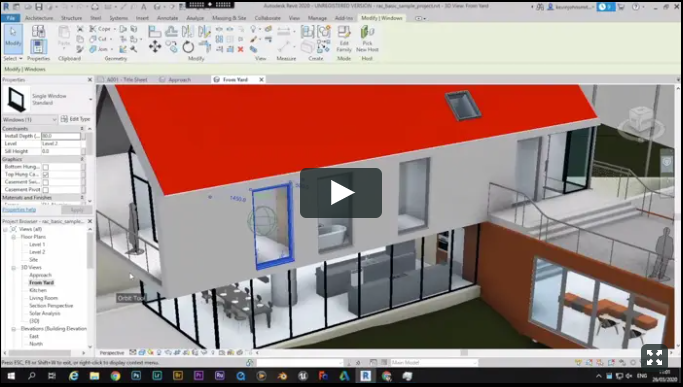Screen dimensions: 683x387
Task: Open Edit Family mode
Action: tap(344, 39)
